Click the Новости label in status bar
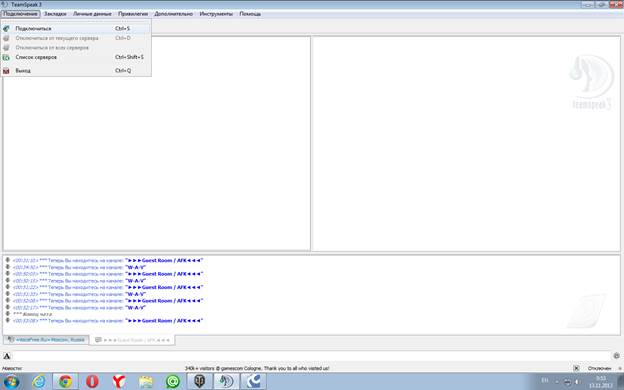The height and width of the screenshot is (390, 624). point(12,369)
